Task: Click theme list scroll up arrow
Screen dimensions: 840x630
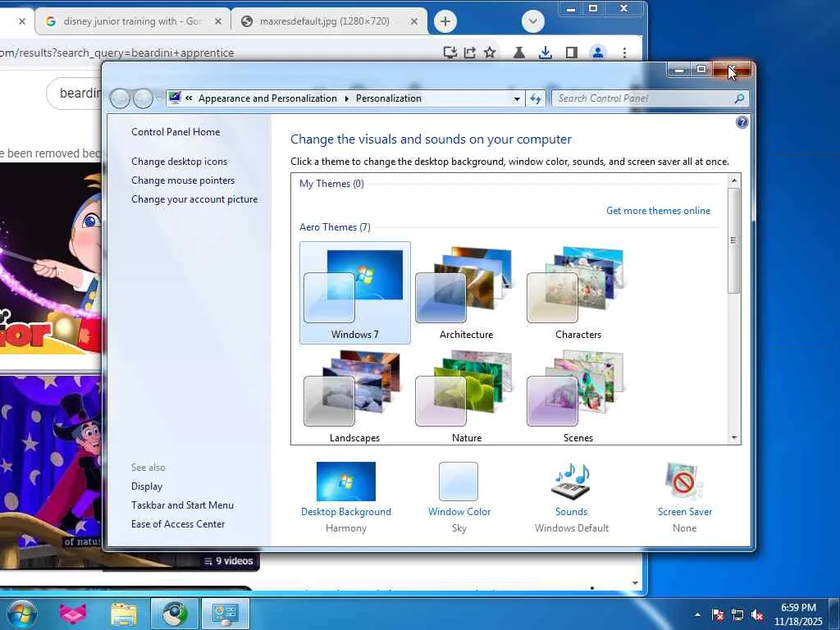Action: (x=734, y=180)
